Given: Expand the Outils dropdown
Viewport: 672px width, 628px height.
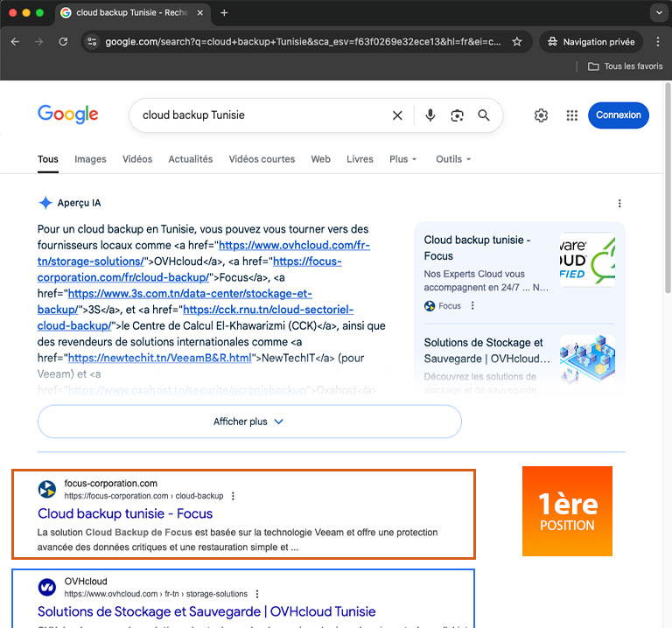Looking at the screenshot, I should (453, 159).
